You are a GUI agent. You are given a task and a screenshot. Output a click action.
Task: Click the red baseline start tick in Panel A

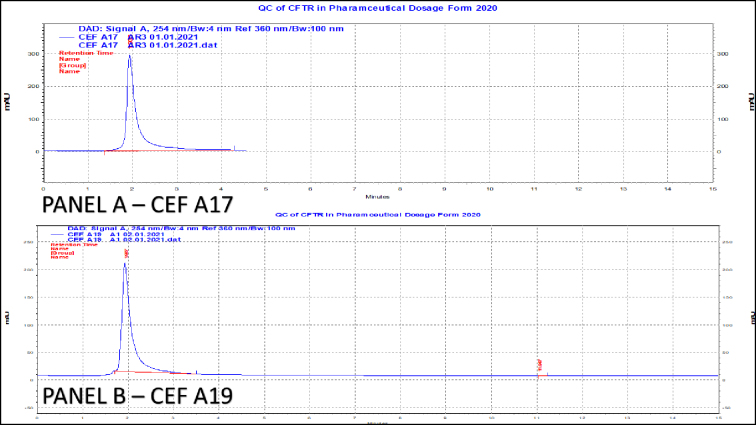click(105, 152)
